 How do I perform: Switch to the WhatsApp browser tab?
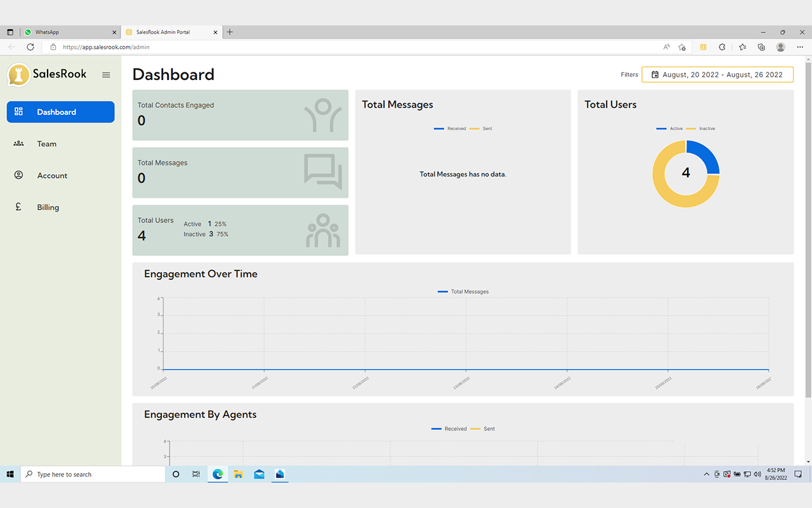coord(70,32)
